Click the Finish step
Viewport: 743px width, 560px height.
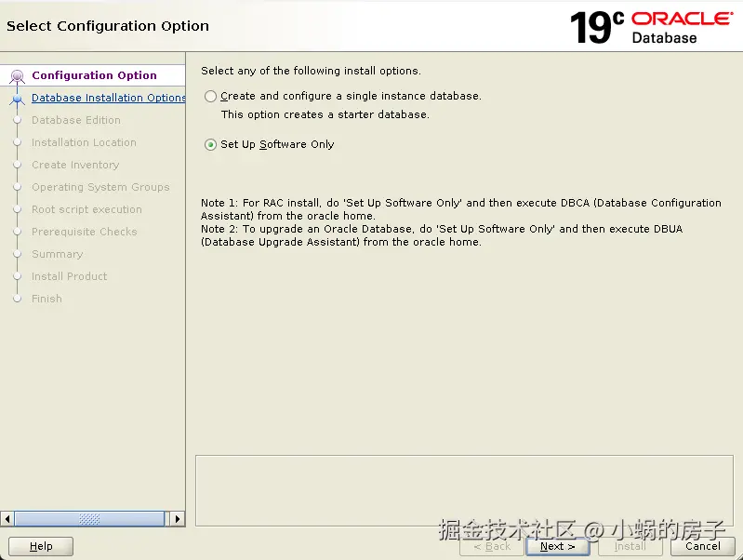click(46, 299)
